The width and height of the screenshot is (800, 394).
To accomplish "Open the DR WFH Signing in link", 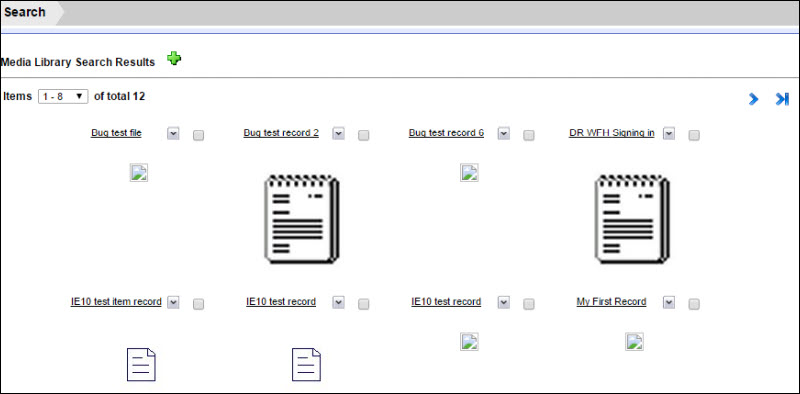I will (x=612, y=133).
